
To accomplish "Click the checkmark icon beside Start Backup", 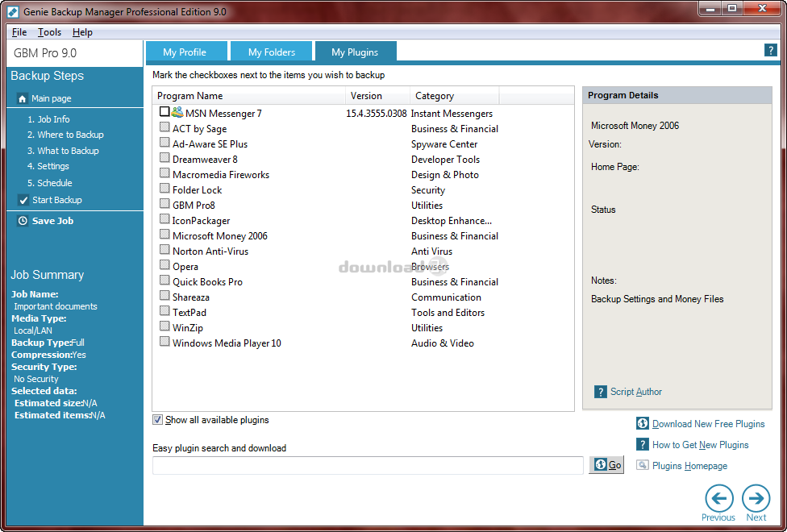I will 23,200.
